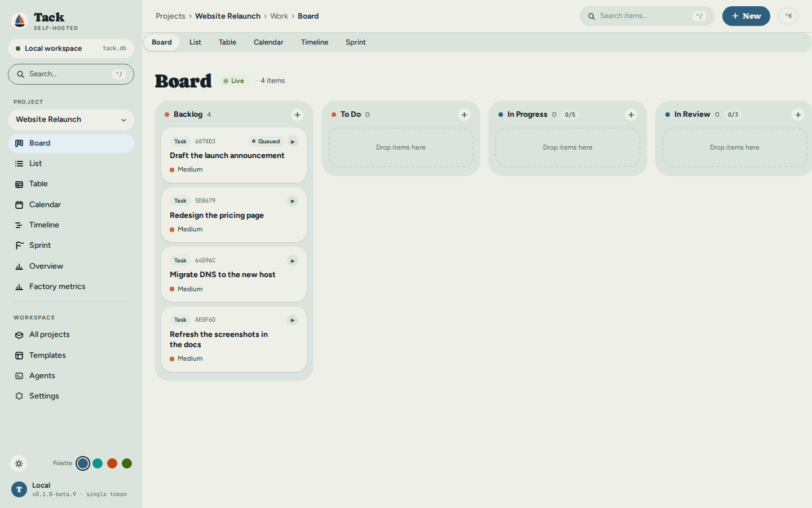Open the Local user profile avatar
Viewport: 812px width, 508px height.
pyautogui.click(x=19, y=489)
